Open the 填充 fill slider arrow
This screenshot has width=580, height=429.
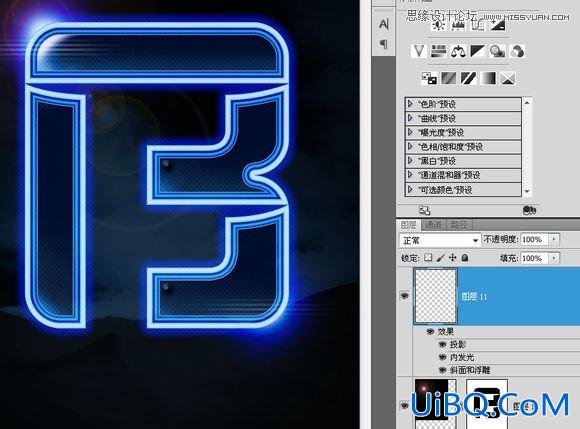coord(554,258)
